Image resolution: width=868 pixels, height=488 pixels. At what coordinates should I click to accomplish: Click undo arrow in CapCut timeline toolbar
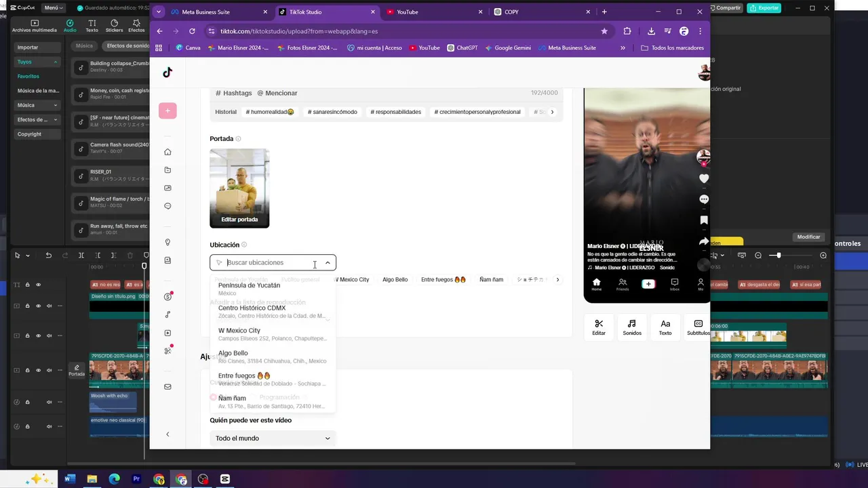48,256
